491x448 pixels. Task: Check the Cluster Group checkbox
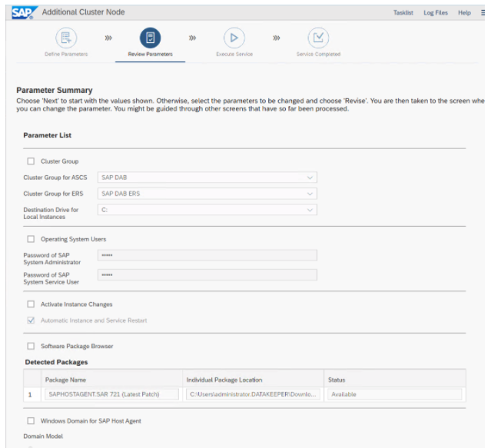tap(31, 161)
